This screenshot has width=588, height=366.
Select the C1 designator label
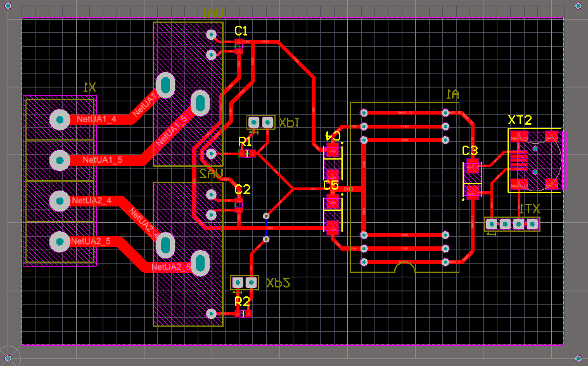[x=241, y=31]
